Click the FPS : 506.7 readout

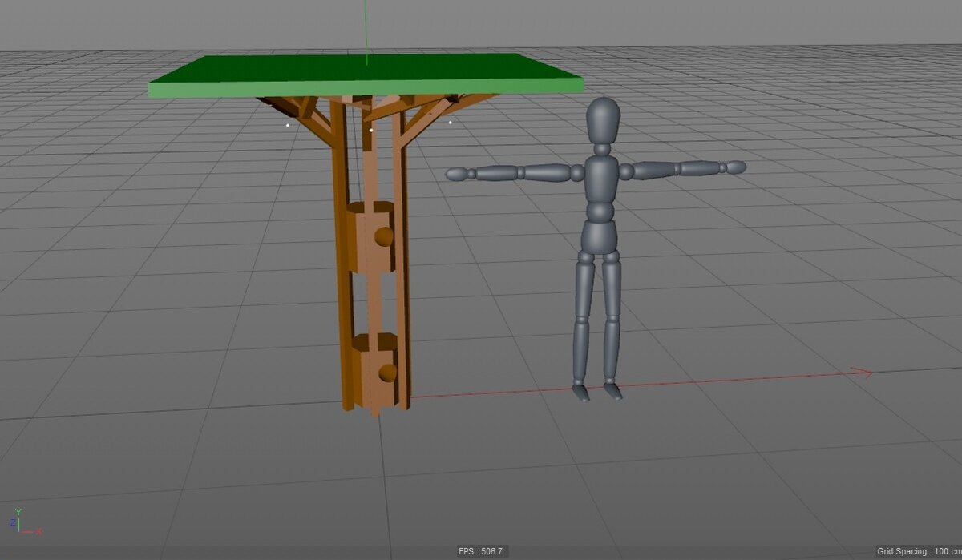point(480,551)
